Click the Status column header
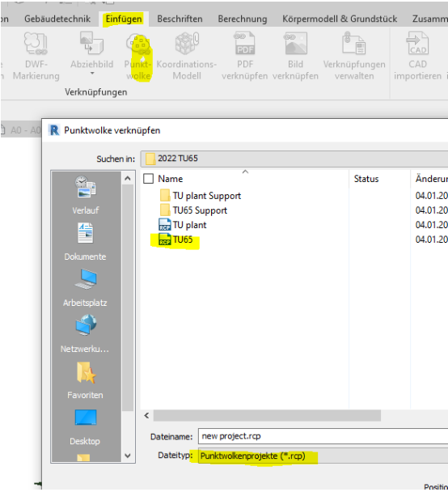This screenshot has width=448, height=492. (x=366, y=179)
